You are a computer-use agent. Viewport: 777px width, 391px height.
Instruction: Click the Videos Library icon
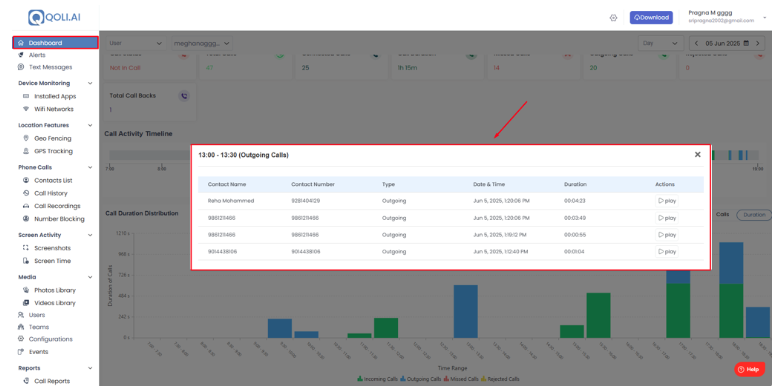(26, 303)
